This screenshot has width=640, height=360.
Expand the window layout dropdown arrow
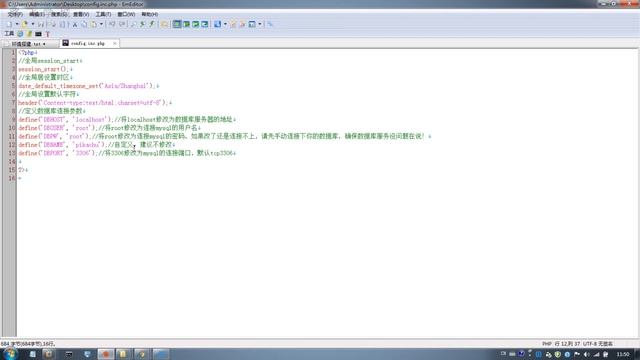[x=260, y=24]
